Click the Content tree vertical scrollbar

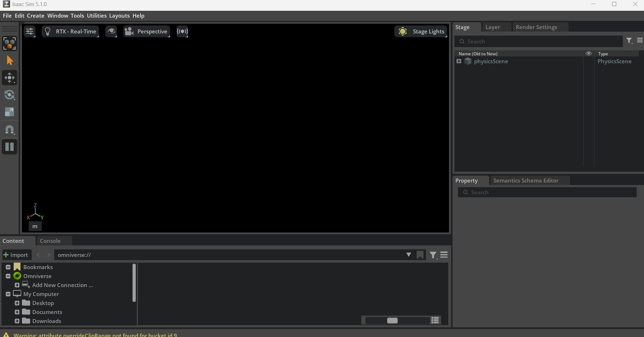[x=134, y=283]
